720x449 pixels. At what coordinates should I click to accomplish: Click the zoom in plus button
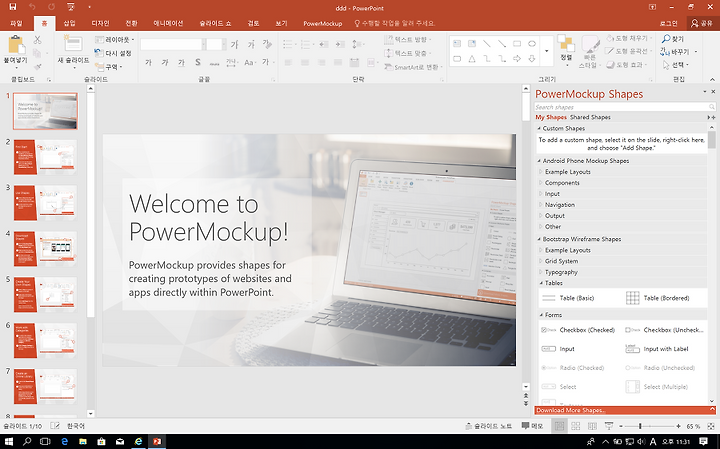click(678, 427)
